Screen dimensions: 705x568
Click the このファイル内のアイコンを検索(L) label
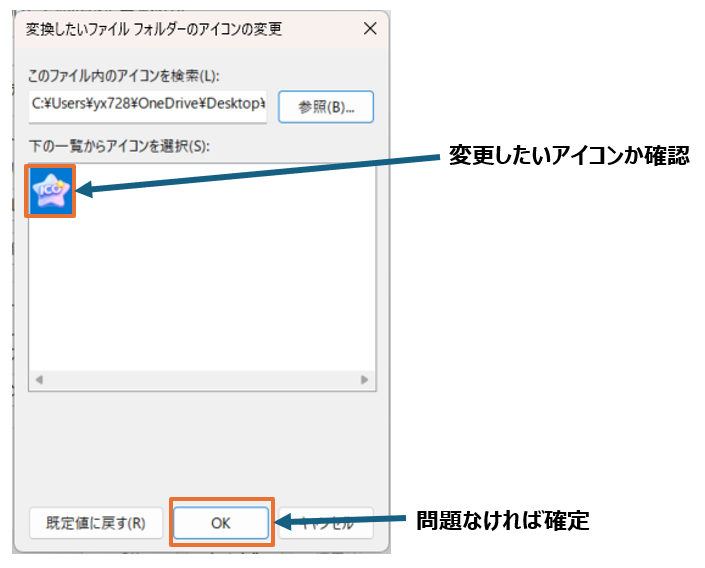point(123,76)
